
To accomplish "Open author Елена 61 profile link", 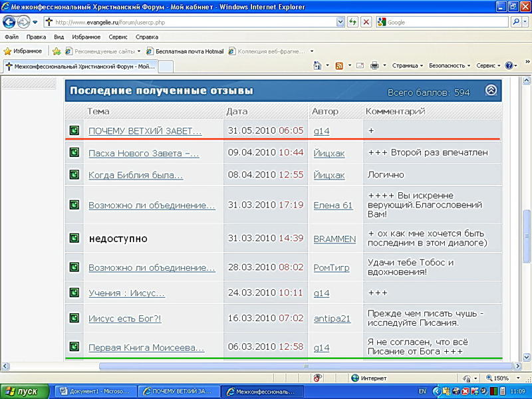I will pyautogui.click(x=333, y=205).
